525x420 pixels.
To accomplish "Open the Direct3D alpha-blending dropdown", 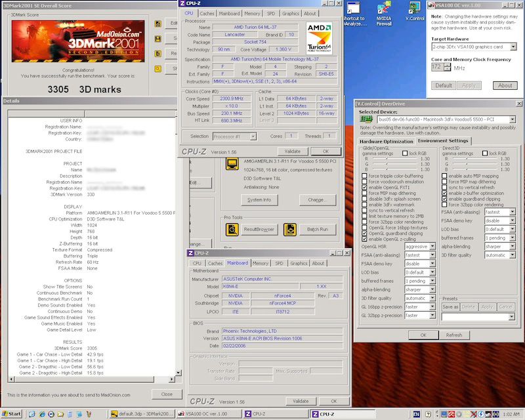I will 513,246.
